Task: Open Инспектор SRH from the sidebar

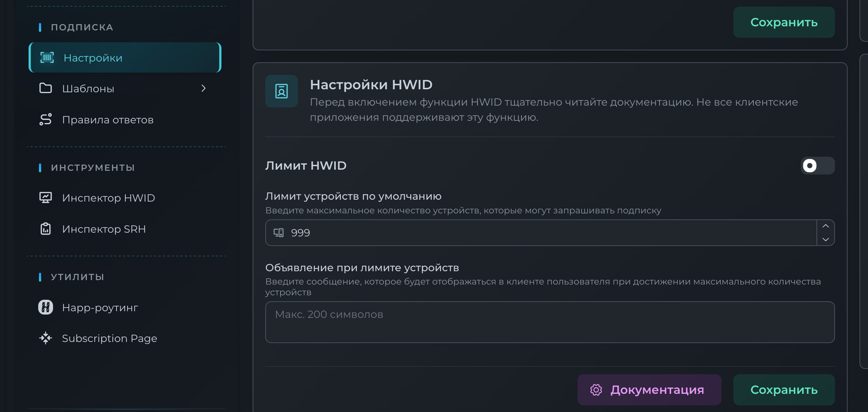Action: (104, 229)
